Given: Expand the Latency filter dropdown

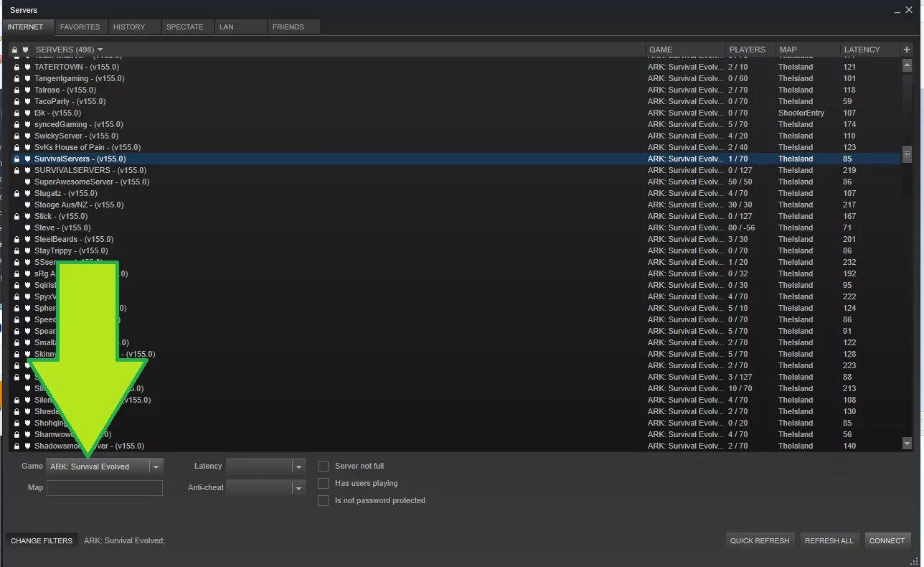Looking at the screenshot, I should (x=266, y=467).
